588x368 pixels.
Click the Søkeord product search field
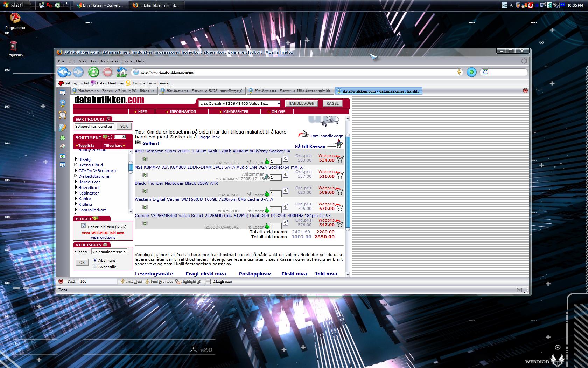[94, 126]
